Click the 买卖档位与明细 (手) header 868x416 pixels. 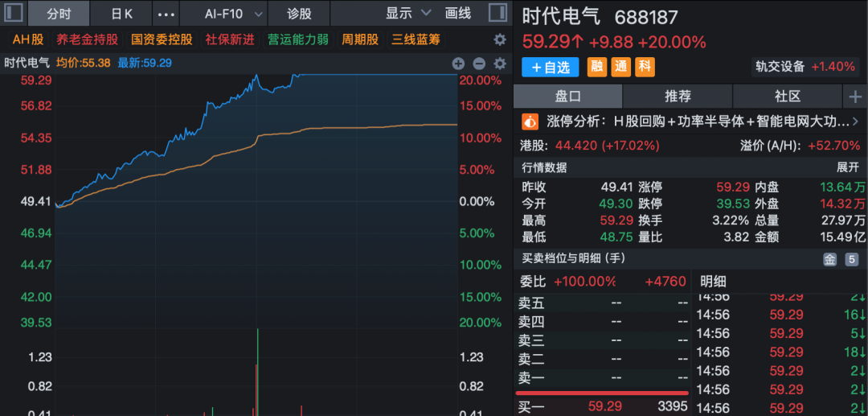point(574,258)
